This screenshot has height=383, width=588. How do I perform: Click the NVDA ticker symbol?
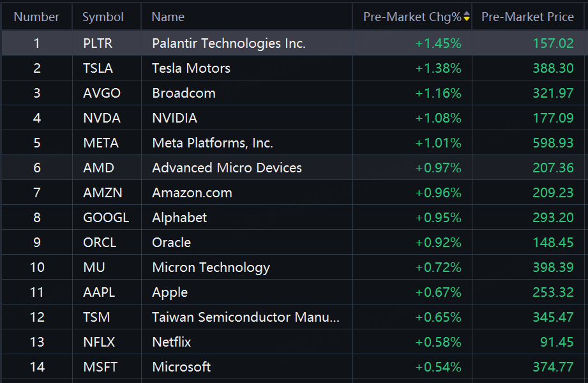click(x=102, y=118)
